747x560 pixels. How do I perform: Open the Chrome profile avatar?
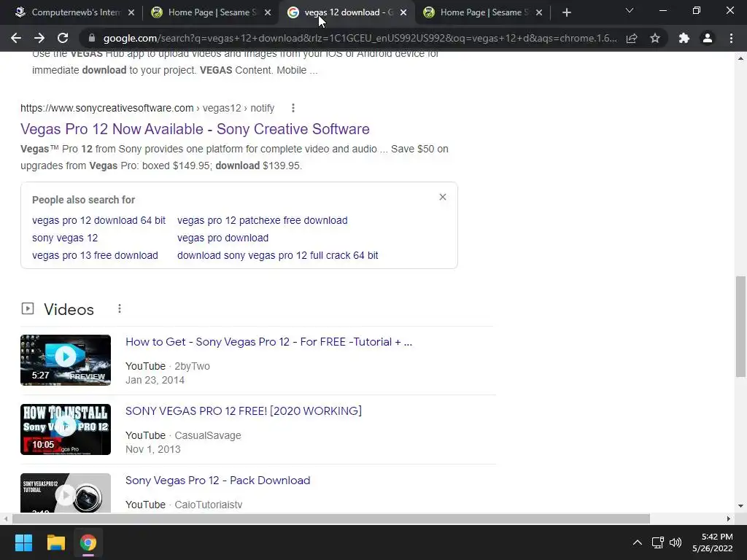pos(708,38)
